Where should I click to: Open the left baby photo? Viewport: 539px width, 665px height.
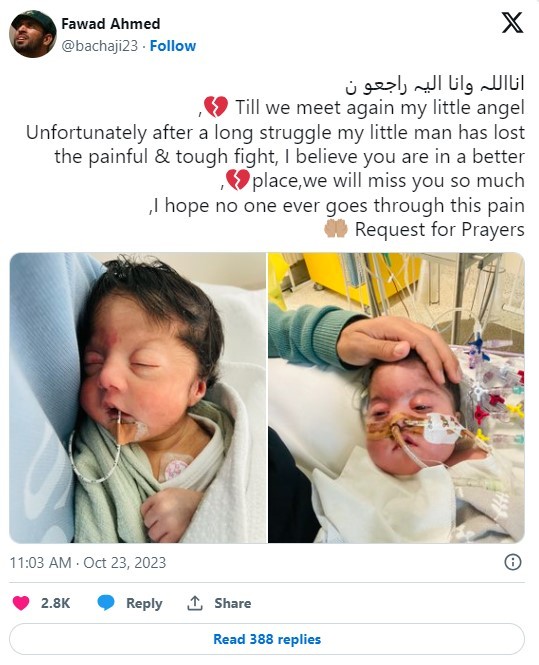click(x=137, y=398)
